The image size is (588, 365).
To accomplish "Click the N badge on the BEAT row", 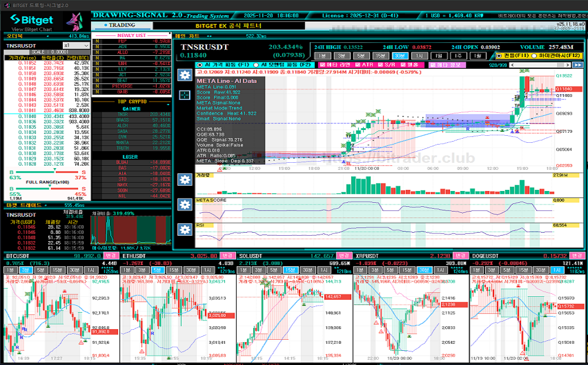I will pyautogui.click(x=97, y=81).
